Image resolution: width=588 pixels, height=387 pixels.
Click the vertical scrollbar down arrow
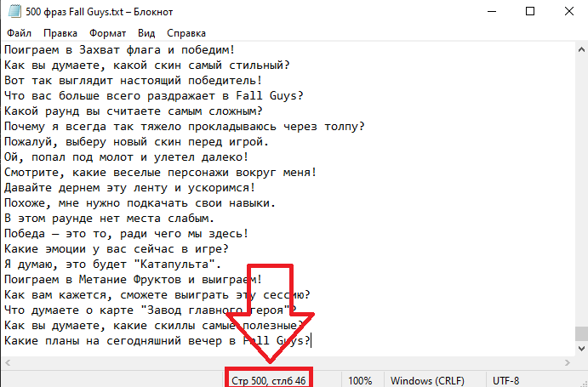coord(580,350)
